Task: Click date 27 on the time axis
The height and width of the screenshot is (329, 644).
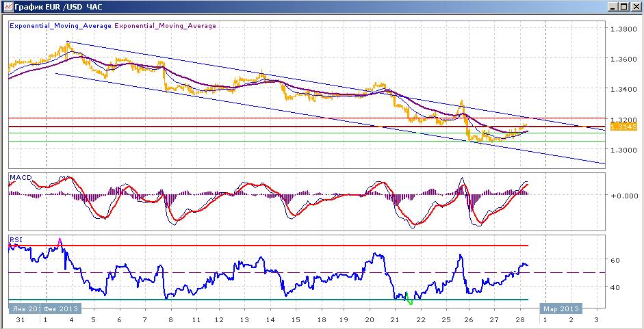Action: (494, 320)
